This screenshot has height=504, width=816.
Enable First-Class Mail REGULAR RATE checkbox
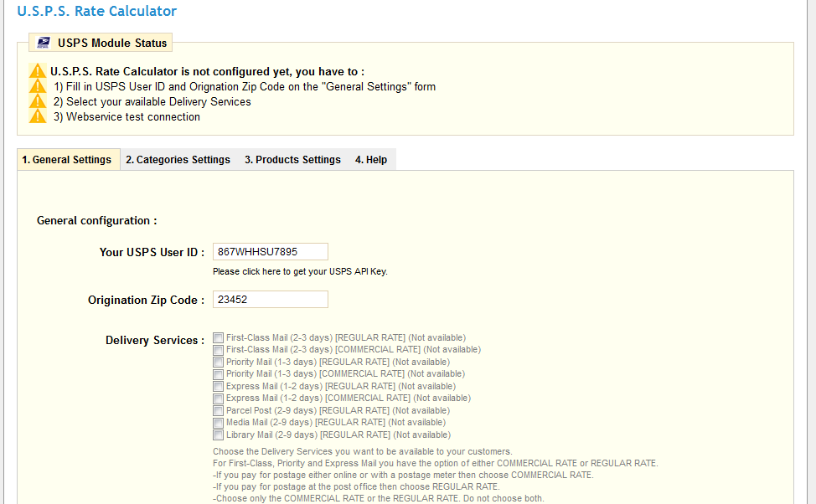tap(219, 337)
